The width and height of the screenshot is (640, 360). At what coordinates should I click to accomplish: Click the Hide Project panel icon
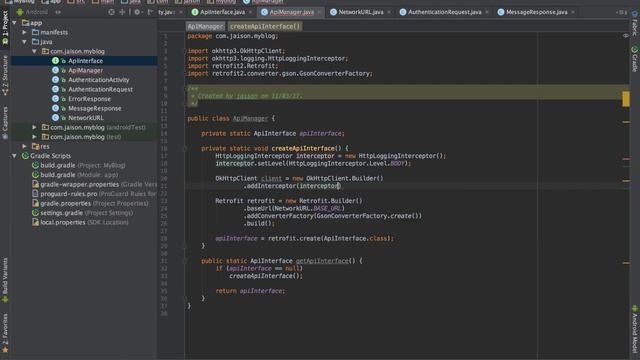150,12
